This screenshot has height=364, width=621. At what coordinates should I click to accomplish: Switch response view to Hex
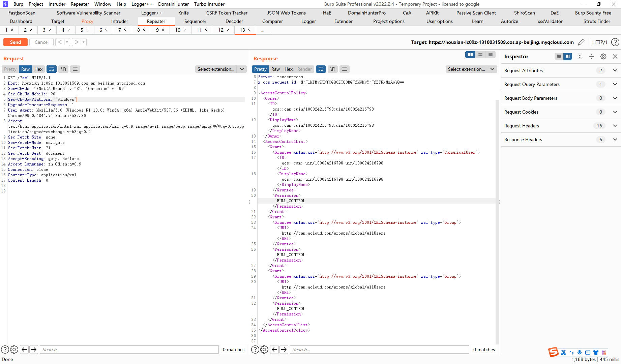tap(289, 69)
